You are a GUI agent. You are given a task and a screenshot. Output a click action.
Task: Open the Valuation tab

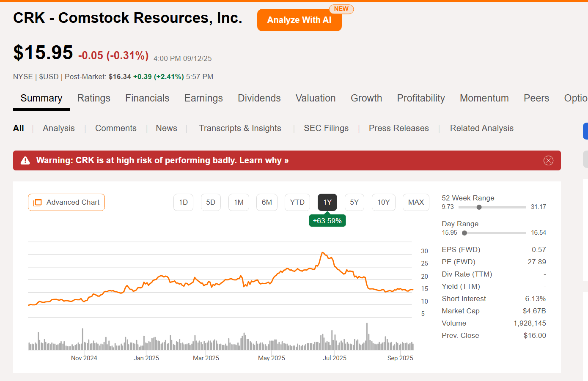click(x=316, y=98)
